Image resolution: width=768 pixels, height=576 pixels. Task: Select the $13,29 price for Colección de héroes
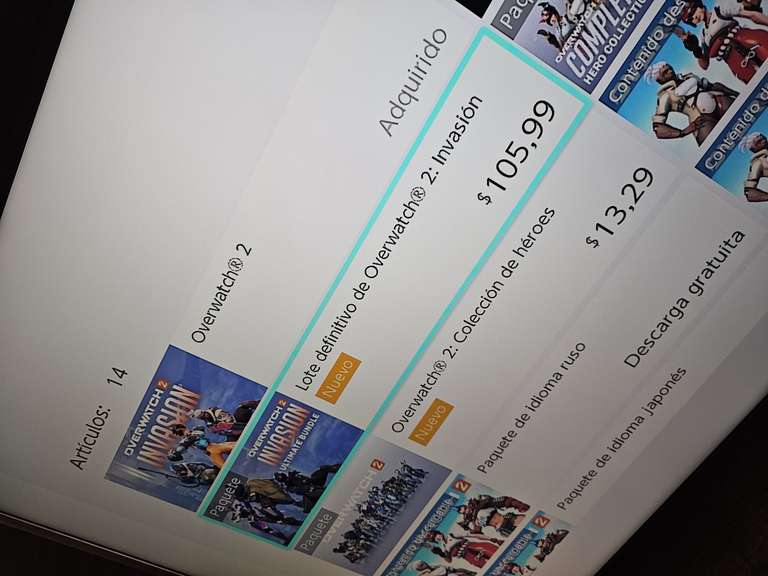click(x=621, y=207)
